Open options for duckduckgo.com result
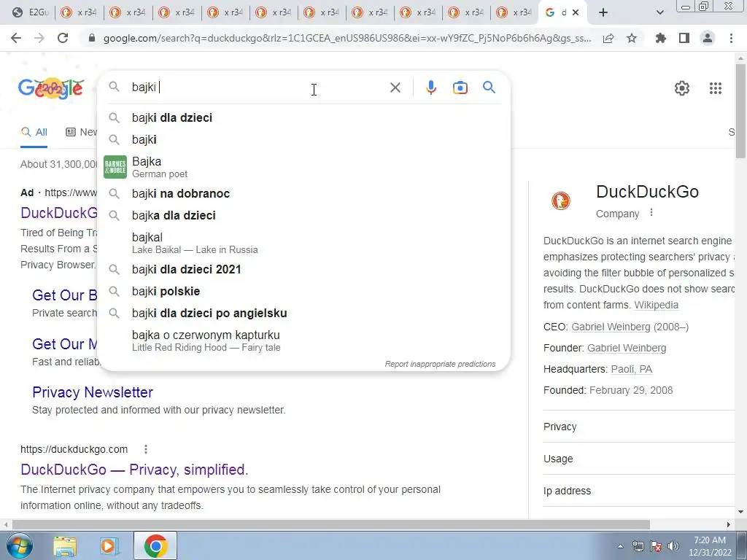The image size is (747, 560). pyautogui.click(x=146, y=449)
